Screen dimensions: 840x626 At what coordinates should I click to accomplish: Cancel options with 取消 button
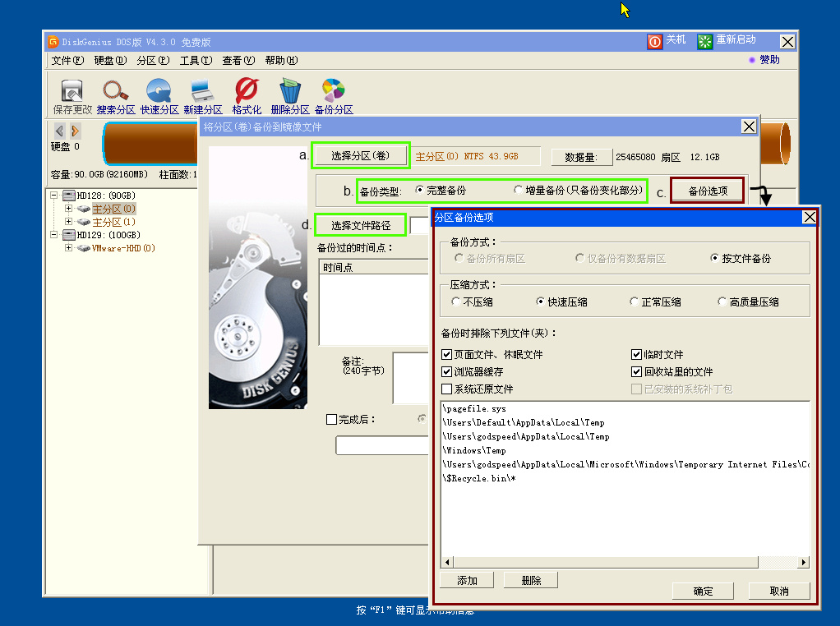(779, 591)
